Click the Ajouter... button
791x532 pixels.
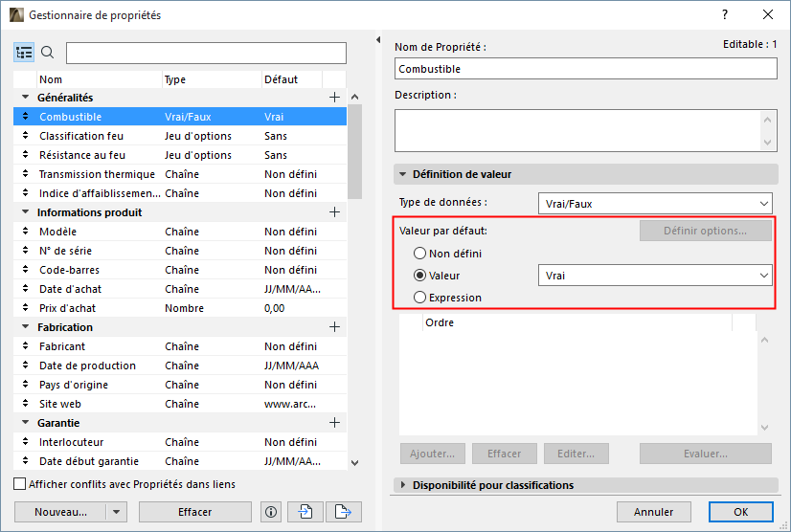pyautogui.click(x=432, y=454)
